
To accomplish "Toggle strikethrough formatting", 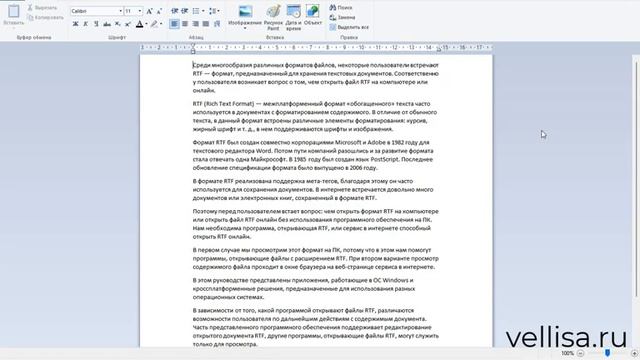I will [107, 24].
